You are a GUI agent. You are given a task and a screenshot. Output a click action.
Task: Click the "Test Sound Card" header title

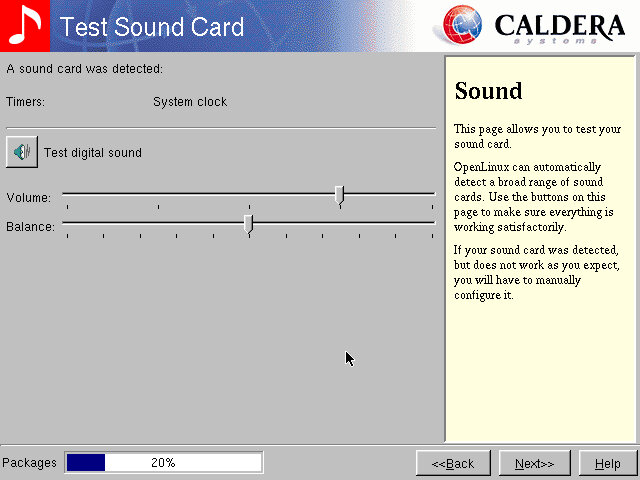pos(152,27)
